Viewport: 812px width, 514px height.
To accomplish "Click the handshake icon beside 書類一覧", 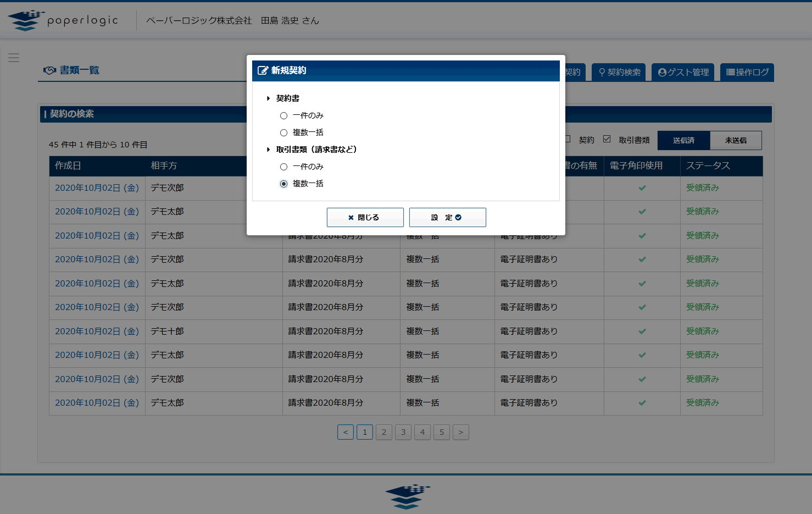I will (49, 70).
